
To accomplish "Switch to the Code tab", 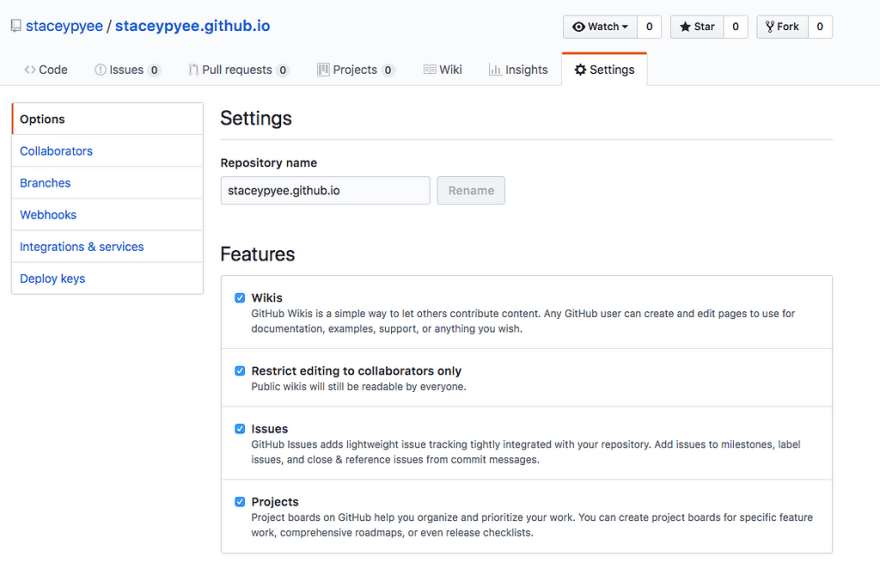I will [46, 70].
